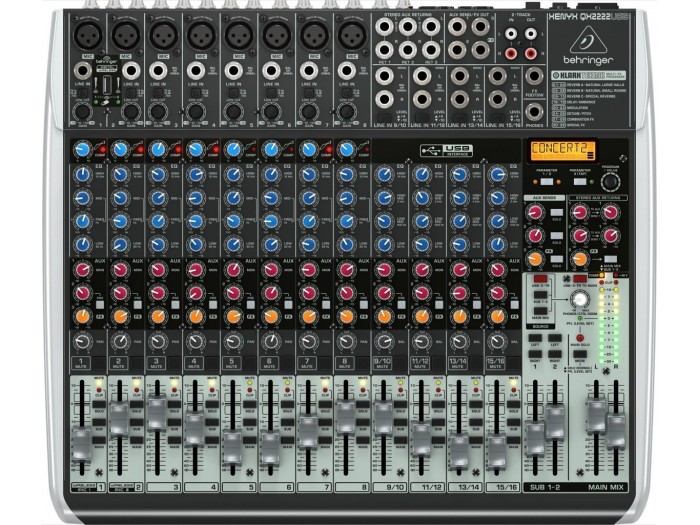Click channel 3 LINE IN jack
The height and width of the screenshot is (525, 700).
[158, 71]
